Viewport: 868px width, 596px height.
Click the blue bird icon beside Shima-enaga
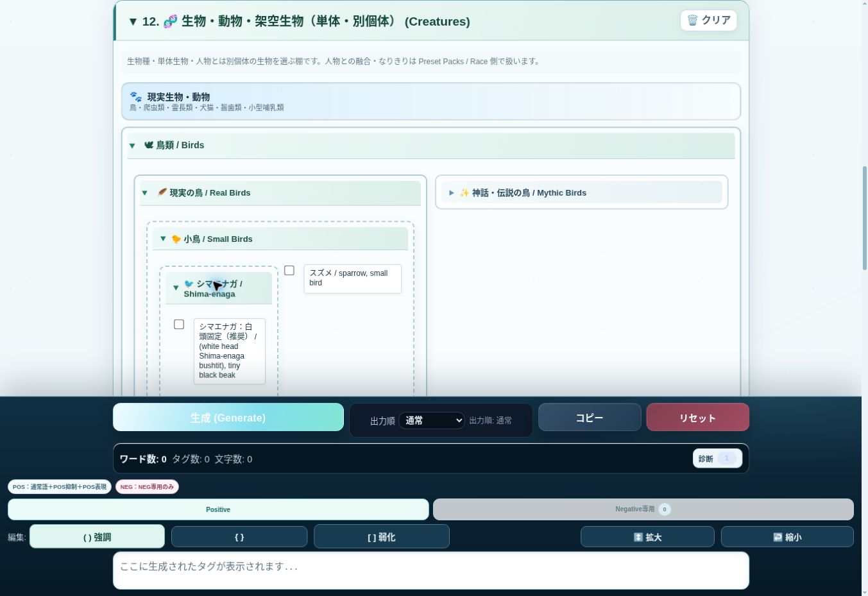pyautogui.click(x=189, y=284)
